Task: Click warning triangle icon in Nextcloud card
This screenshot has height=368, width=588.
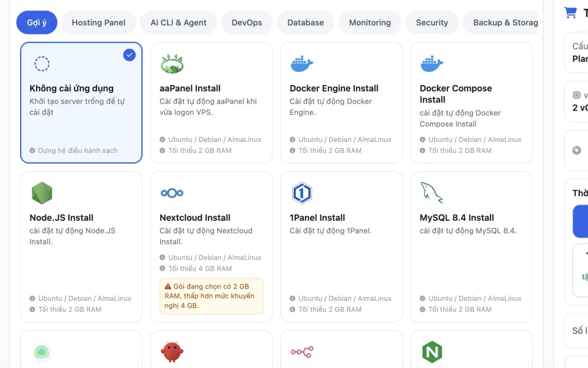Action: pos(168,286)
